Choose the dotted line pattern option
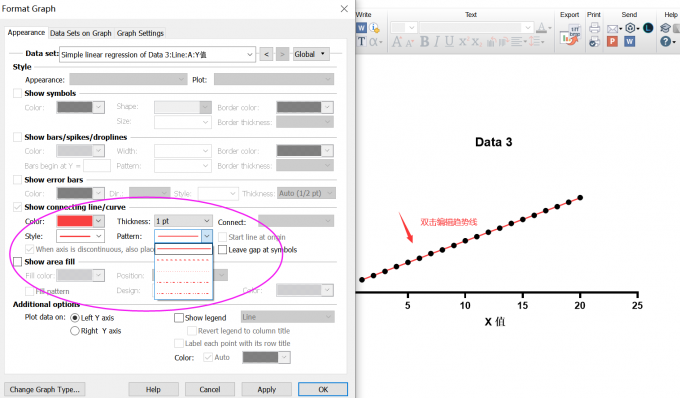This screenshot has width=680, height=398. pos(183,271)
